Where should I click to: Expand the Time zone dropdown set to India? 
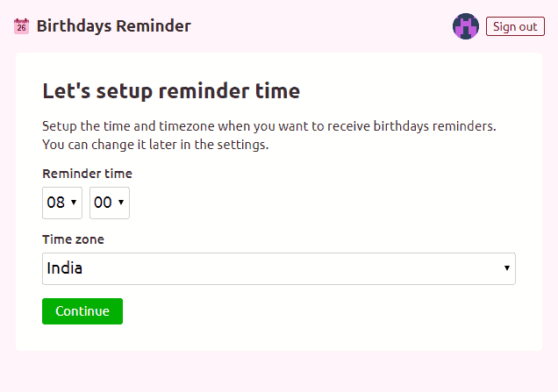[278, 268]
